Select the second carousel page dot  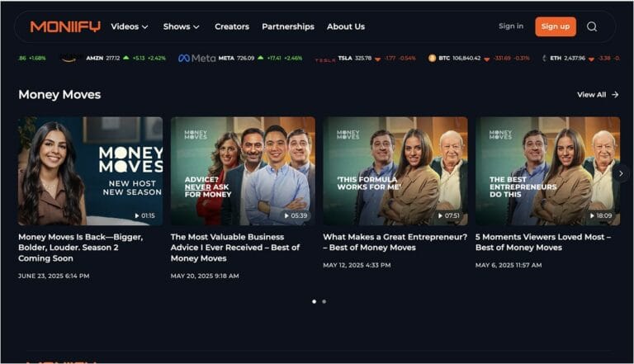coord(324,301)
